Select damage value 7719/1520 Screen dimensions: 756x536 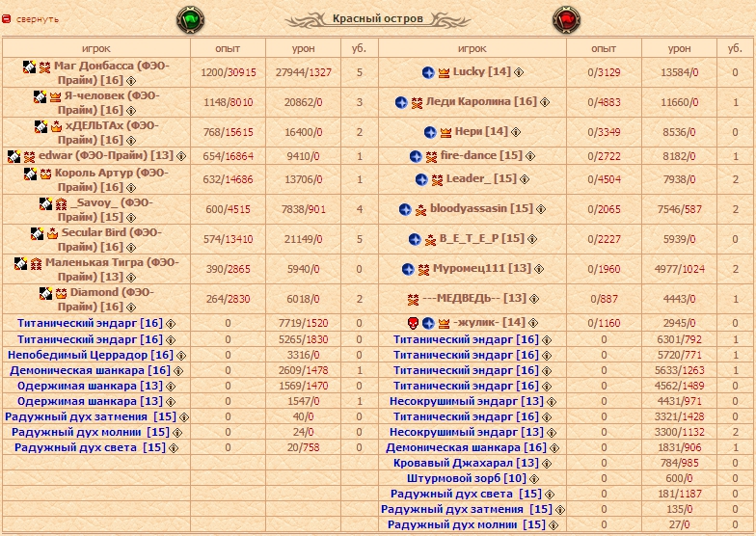(303, 324)
